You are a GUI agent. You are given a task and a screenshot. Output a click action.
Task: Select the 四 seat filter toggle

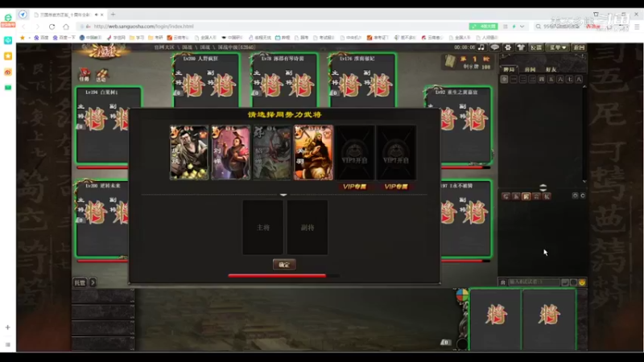(542, 79)
